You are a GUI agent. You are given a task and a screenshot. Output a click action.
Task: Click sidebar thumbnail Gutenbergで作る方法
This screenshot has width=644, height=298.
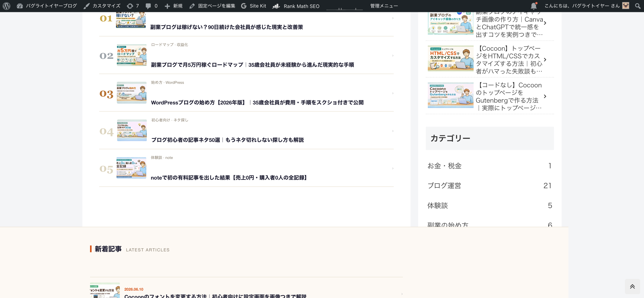pos(450,95)
